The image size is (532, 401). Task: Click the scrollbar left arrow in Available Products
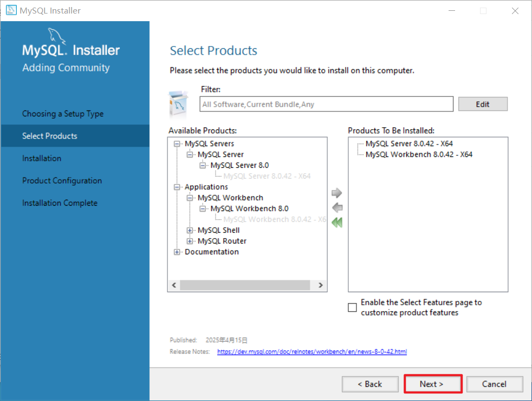[x=174, y=285]
